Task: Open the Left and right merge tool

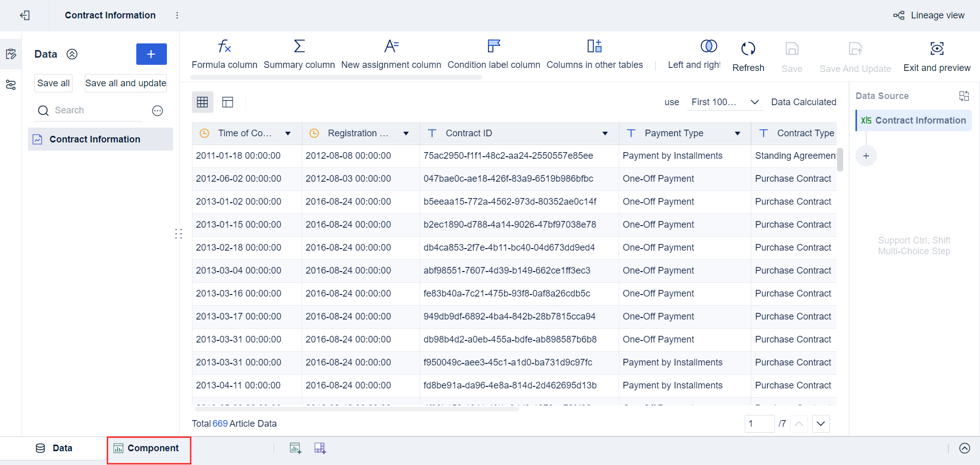Action: (708, 54)
